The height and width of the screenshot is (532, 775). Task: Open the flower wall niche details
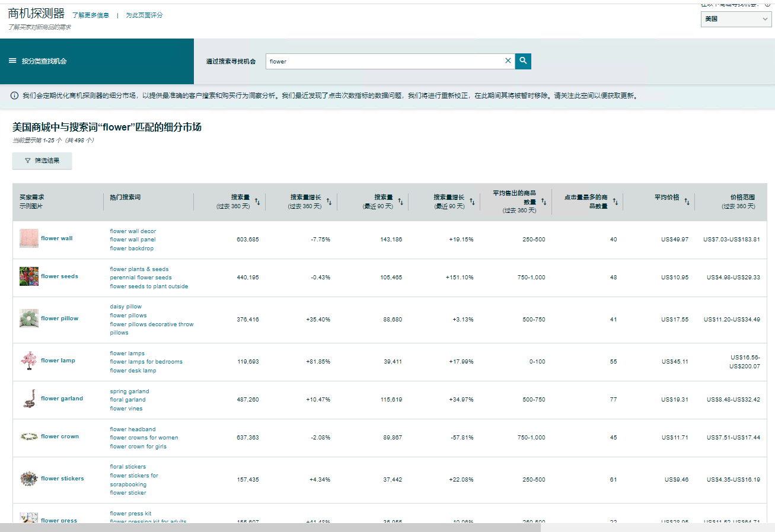(58, 238)
